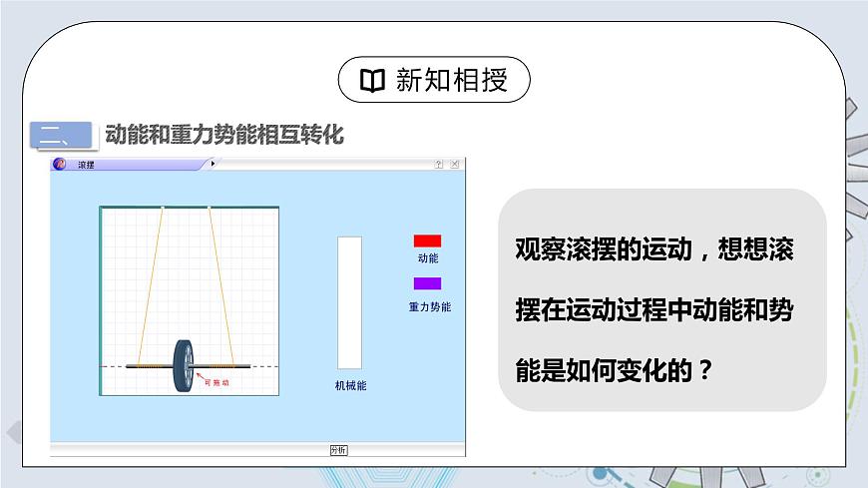Click the 重力势能 legend label
868x488 pixels.
tap(430, 306)
